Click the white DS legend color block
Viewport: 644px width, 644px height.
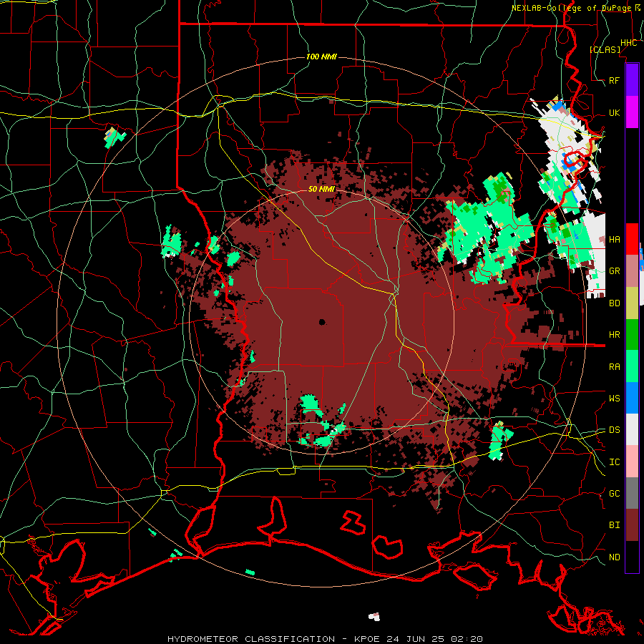(632, 429)
